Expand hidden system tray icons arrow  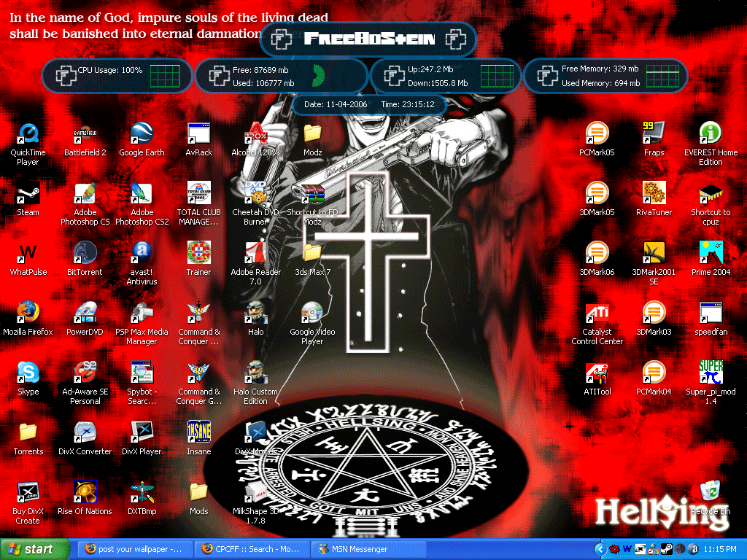(x=600, y=549)
